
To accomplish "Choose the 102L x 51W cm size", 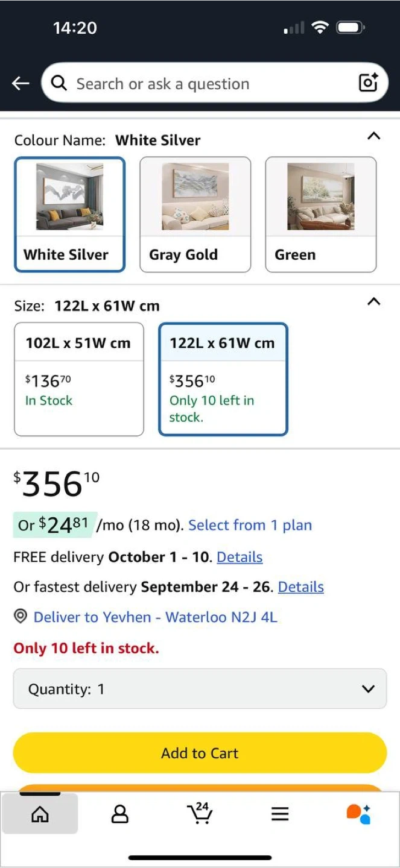I will tap(79, 379).
